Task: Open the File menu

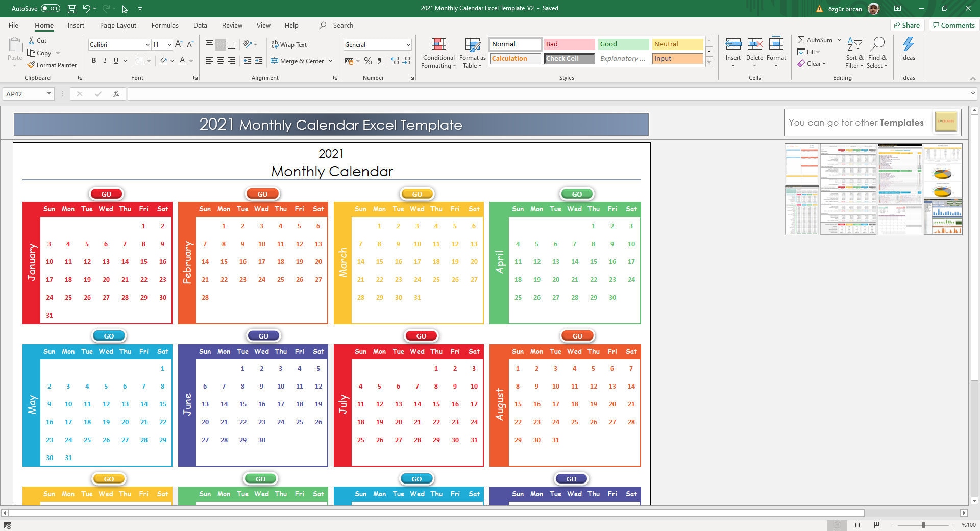Action: coord(14,25)
